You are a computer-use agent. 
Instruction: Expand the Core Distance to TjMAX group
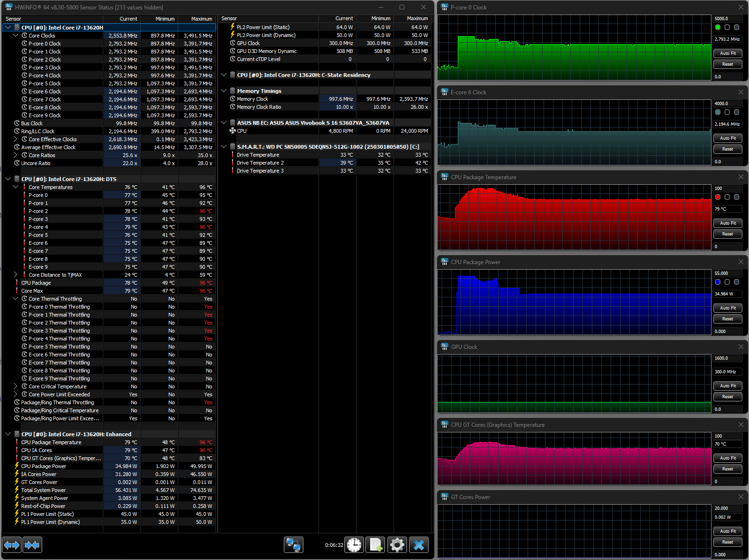pyautogui.click(x=15, y=275)
